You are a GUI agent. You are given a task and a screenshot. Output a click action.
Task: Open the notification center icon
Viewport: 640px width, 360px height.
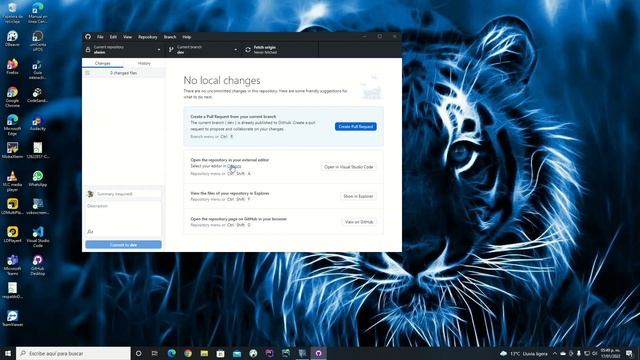click(x=629, y=353)
